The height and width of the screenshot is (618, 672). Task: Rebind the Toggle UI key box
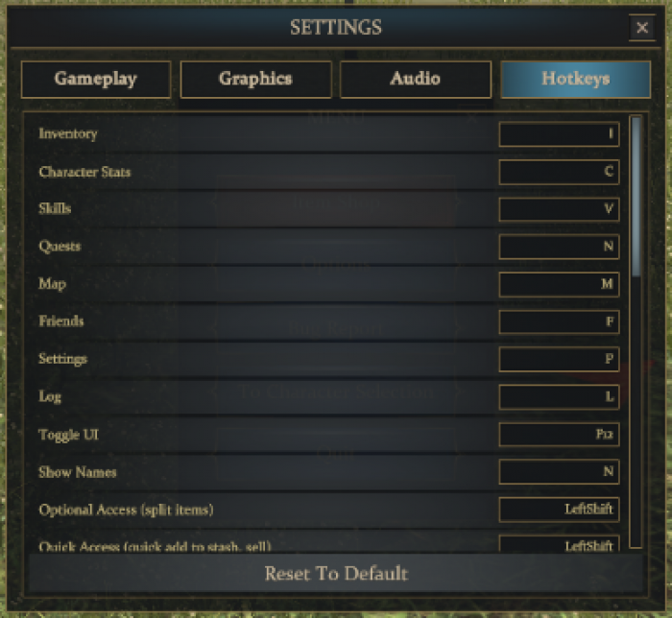559,435
